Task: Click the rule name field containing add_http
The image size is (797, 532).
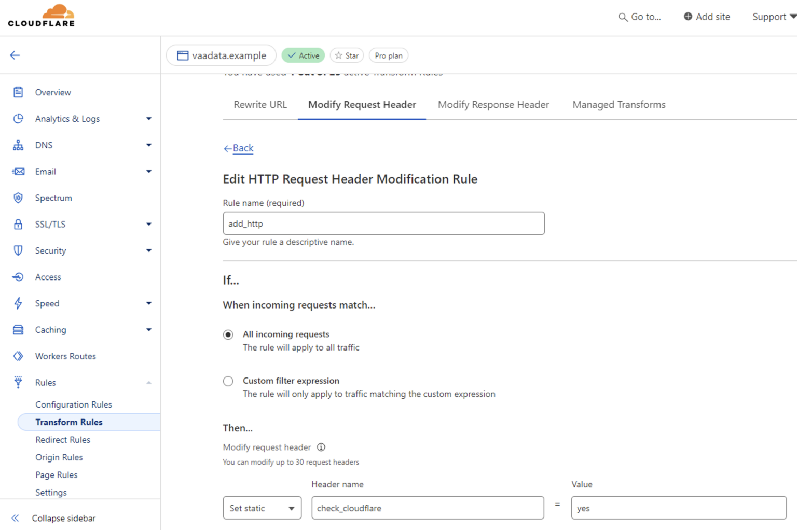Action: point(383,223)
